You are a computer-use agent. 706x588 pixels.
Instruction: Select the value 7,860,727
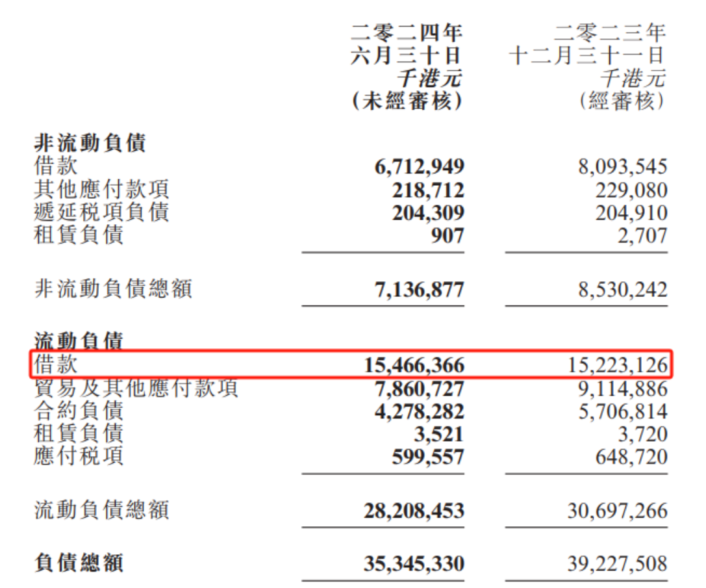click(x=419, y=389)
